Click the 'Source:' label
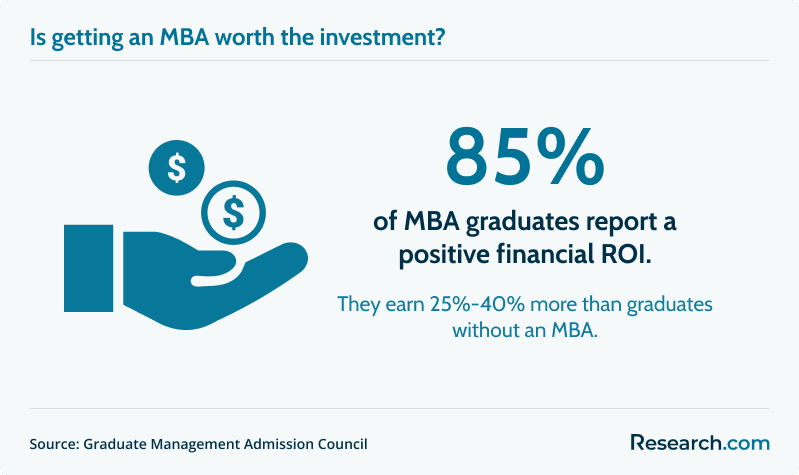This screenshot has height=475, width=799. (54, 444)
